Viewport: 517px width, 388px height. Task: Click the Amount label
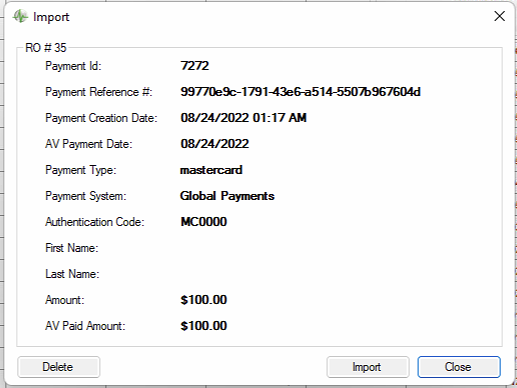click(65, 300)
